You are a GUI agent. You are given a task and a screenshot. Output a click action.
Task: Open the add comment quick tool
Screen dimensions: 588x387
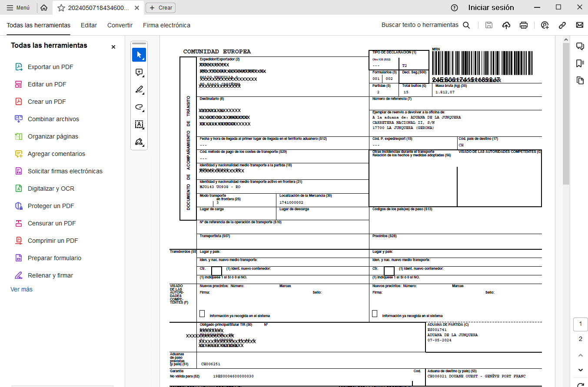(x=139, y=72)
